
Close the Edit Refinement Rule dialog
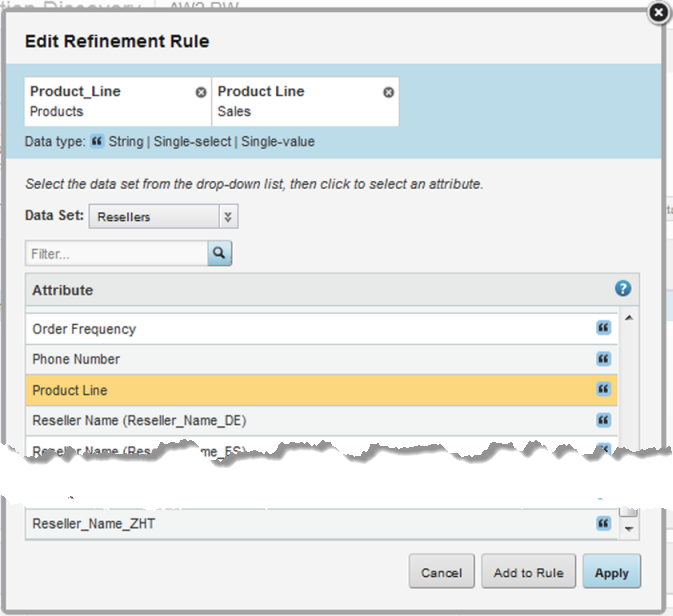pyautogui.click(x=659, y=13)
